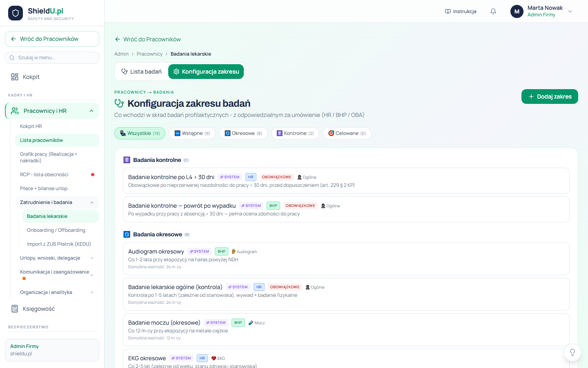Click the ShieldU.pl shield logo
The image size is (588, 368).
16,13
